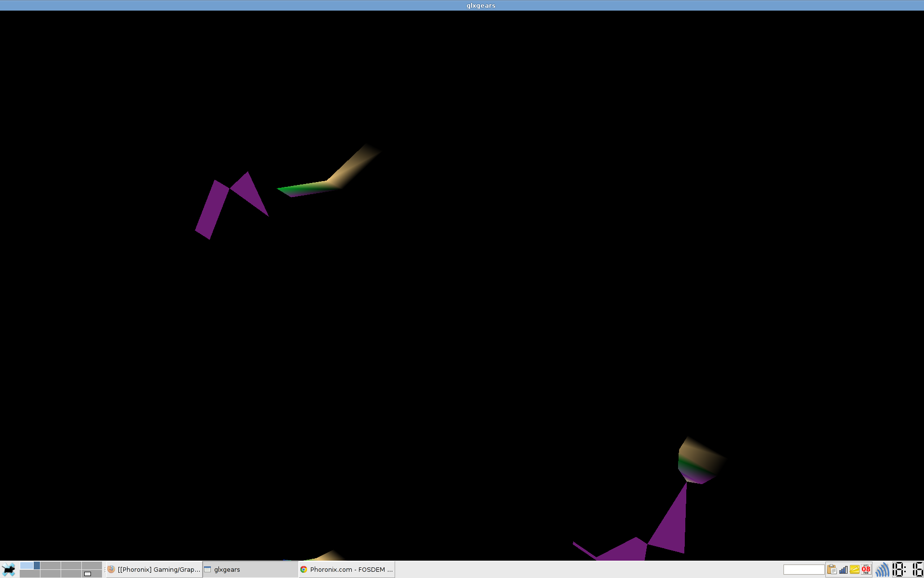Click the glxgears window icon in the taskbar
This screenshot has width=924, height=578.
tap(208, 569)
